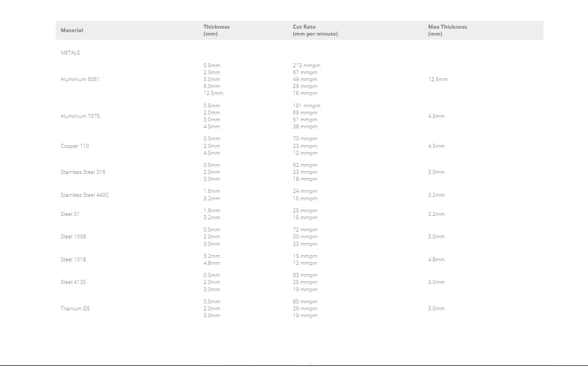Click the Steel 4130 material name

pyautogui.click(x=73, y=282)
